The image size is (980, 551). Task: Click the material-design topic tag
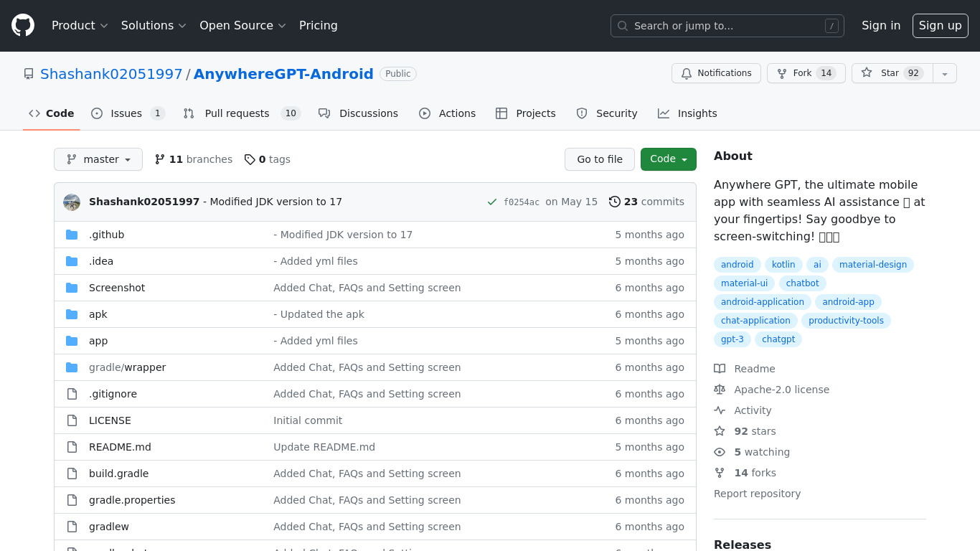coord(873,265)
